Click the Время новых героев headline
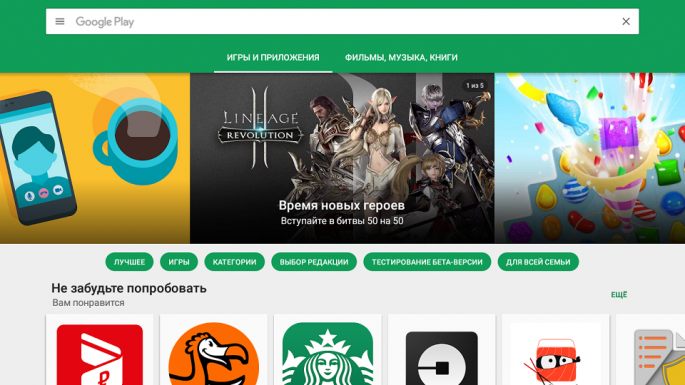 pyautogui.click(x=342, y=205)
